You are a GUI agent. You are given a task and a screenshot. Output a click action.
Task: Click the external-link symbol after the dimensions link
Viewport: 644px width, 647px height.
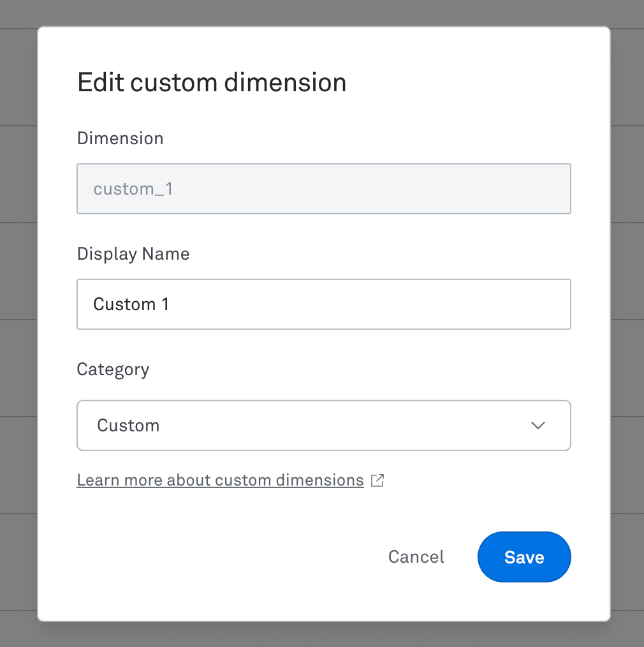377,480
